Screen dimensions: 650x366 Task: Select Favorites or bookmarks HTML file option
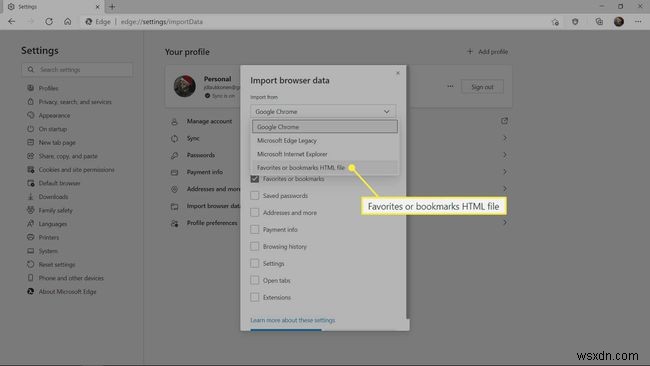coord(325,167)
